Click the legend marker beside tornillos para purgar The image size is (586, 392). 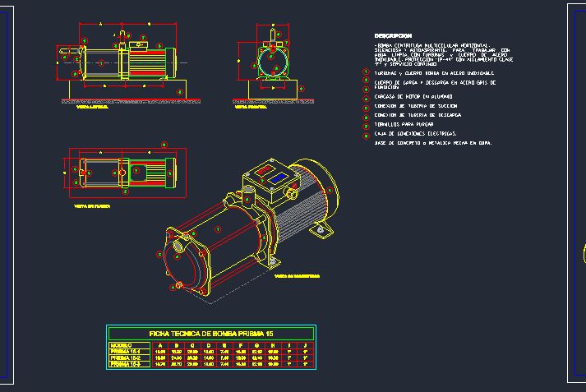point(367,125)
